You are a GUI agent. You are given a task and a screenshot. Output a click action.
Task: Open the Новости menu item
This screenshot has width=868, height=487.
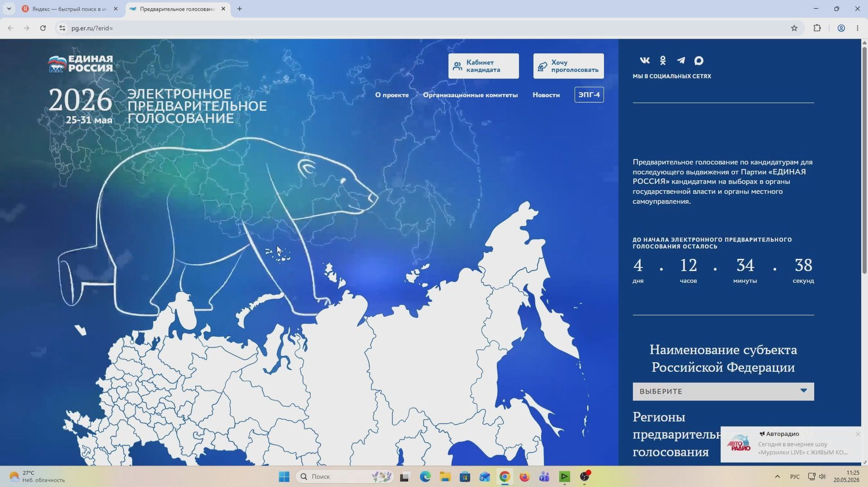(x=546, y=95)
